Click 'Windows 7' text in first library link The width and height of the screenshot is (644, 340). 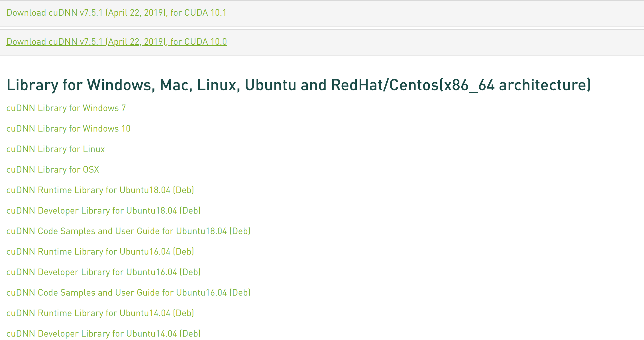tap(104, 108)
